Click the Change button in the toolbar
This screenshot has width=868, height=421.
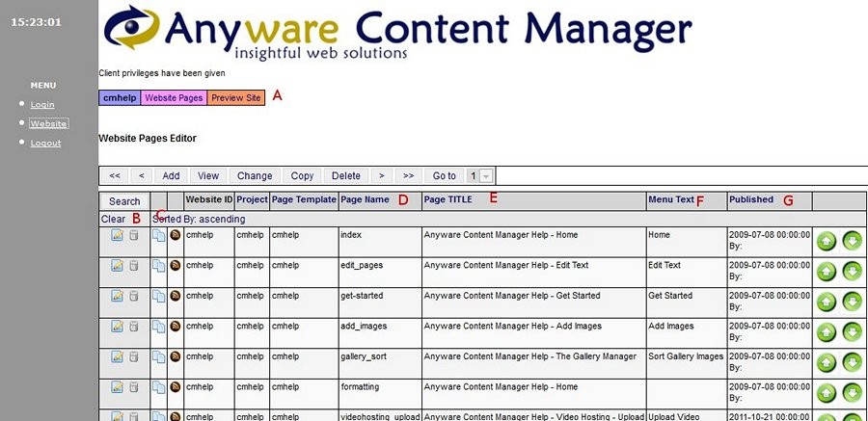coord(255,176)
